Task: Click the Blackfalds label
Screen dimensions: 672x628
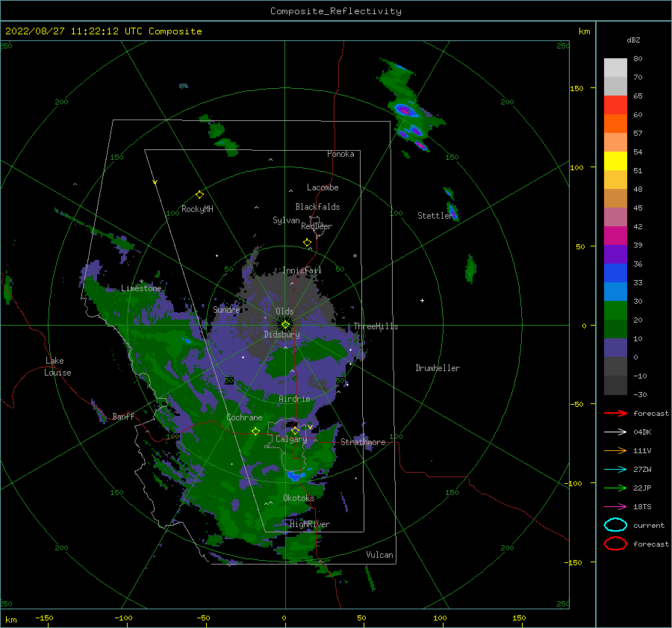Action: [317, 207]
